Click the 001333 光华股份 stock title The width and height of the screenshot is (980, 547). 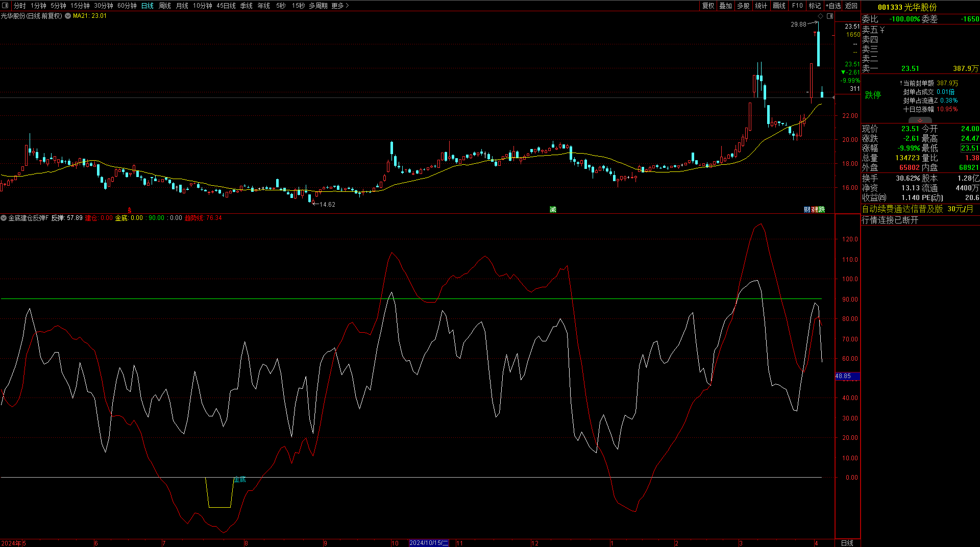tap(908, 7)
